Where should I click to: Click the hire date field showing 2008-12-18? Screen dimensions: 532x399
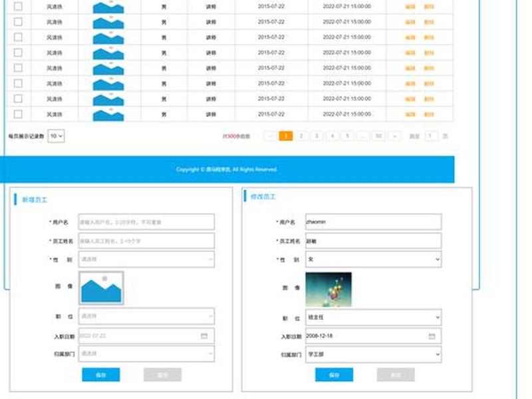373,336
